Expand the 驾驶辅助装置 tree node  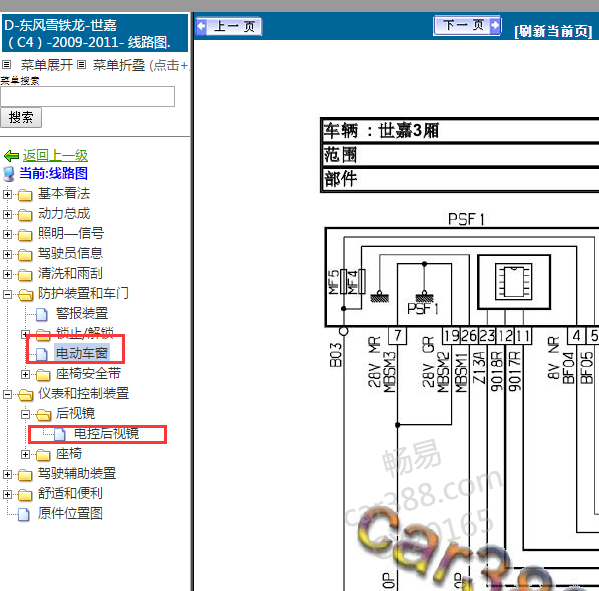(x=7, y=474)
